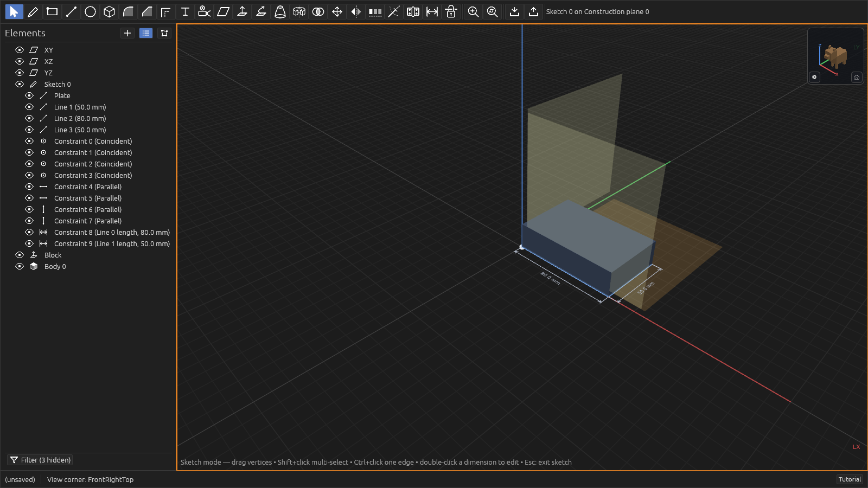Select the split mirror panels tool
This screenshot has width=868, height=488.
(413, 11)
